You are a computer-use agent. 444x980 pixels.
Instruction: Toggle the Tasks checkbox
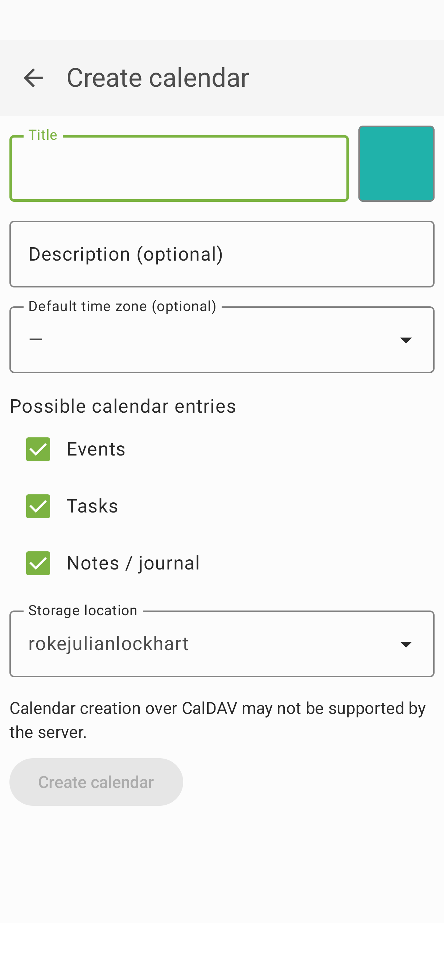click(x=38, y=506)
